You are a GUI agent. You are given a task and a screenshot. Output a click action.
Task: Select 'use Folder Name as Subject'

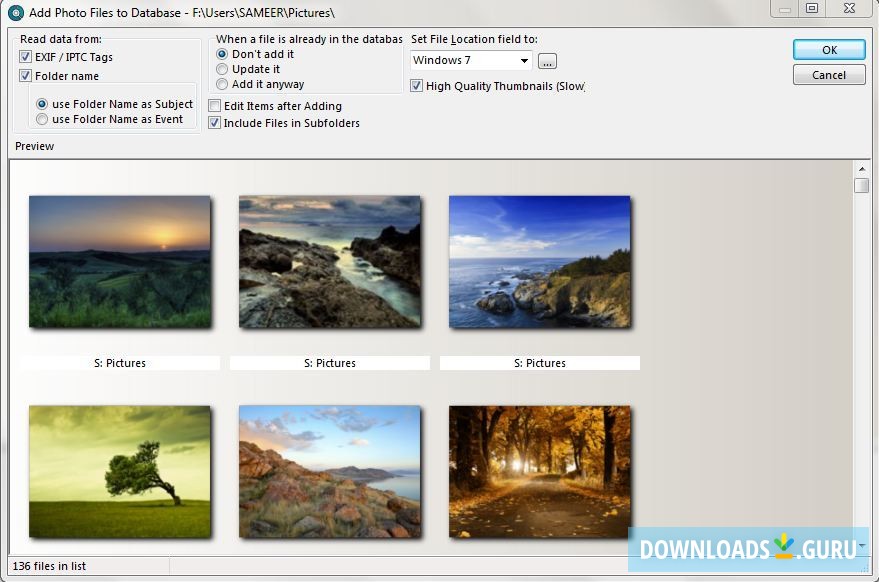(x=40, y=102)
